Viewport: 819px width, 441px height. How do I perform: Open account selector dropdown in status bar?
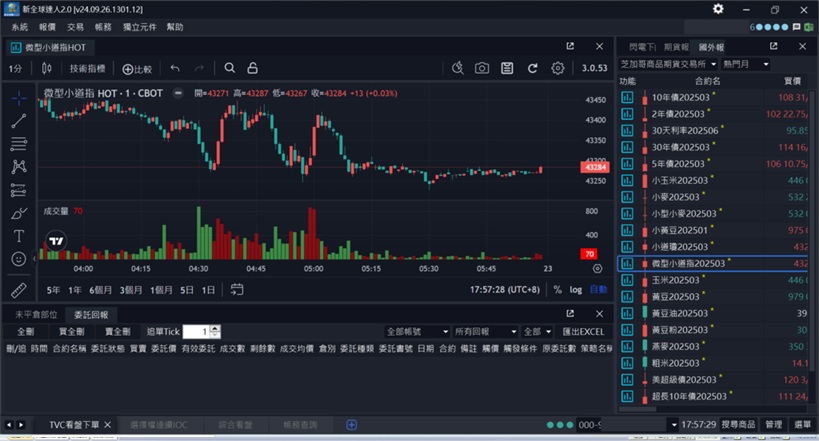tap(674, 425)
